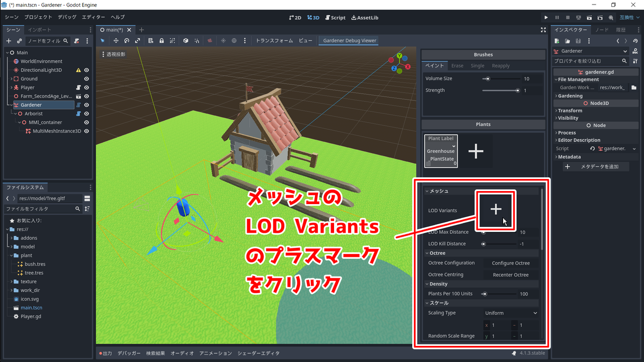Hide the Player node

(x=87, y=87)
